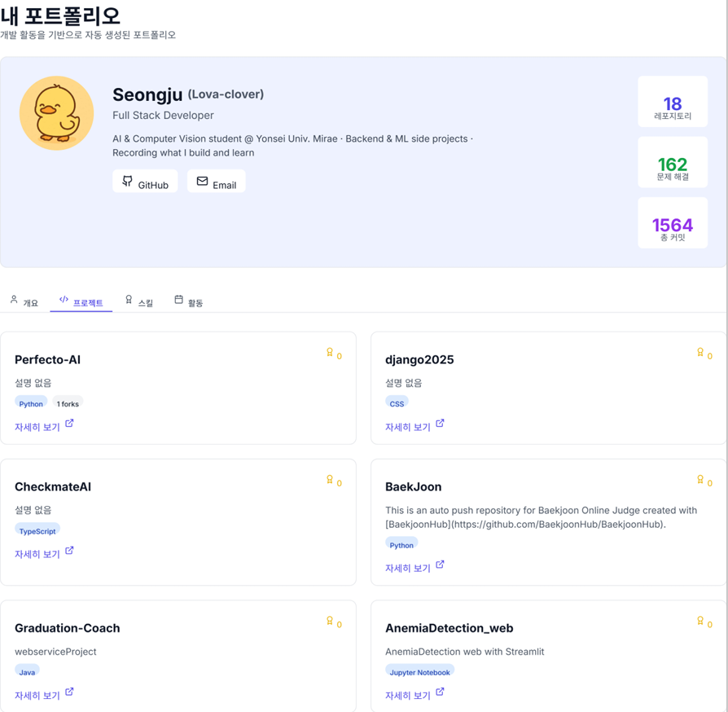
Task: Select the code </> icon on the 프로젝트 tab
Action: [x=64, y=299]
